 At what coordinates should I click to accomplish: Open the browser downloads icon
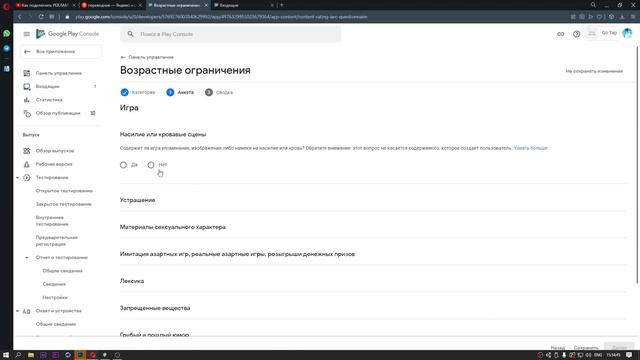(622, 17)
